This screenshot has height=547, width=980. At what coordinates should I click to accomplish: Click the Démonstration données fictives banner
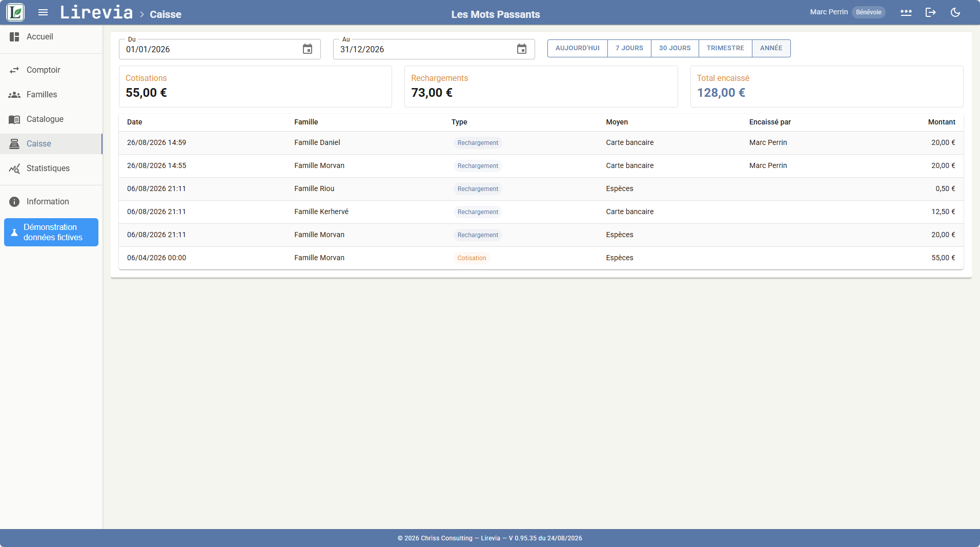(51, 233)
